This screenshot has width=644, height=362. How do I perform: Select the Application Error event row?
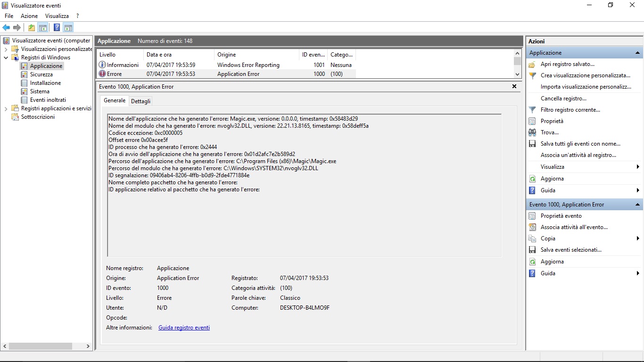point(226,74)
